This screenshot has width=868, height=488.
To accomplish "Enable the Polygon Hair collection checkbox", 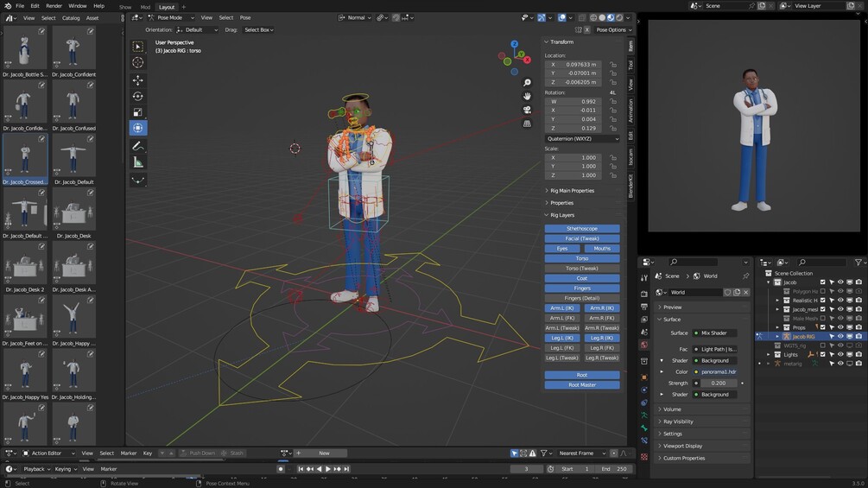I will tap(822, 291).
